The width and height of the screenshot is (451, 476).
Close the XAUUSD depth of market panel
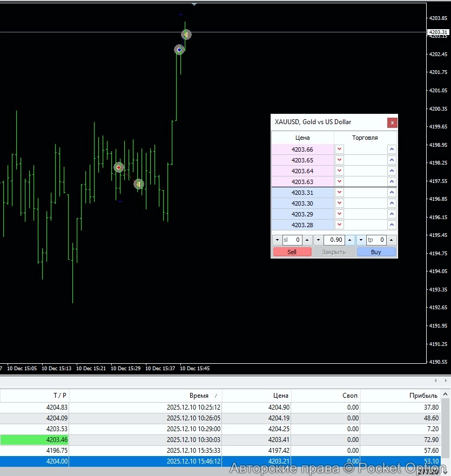coord(392,123)
